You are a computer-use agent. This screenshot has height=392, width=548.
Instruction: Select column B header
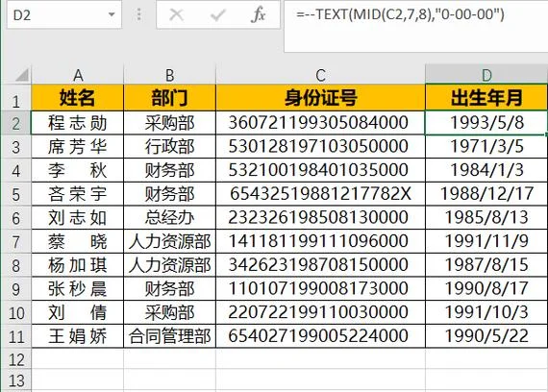tap(170, 75)
